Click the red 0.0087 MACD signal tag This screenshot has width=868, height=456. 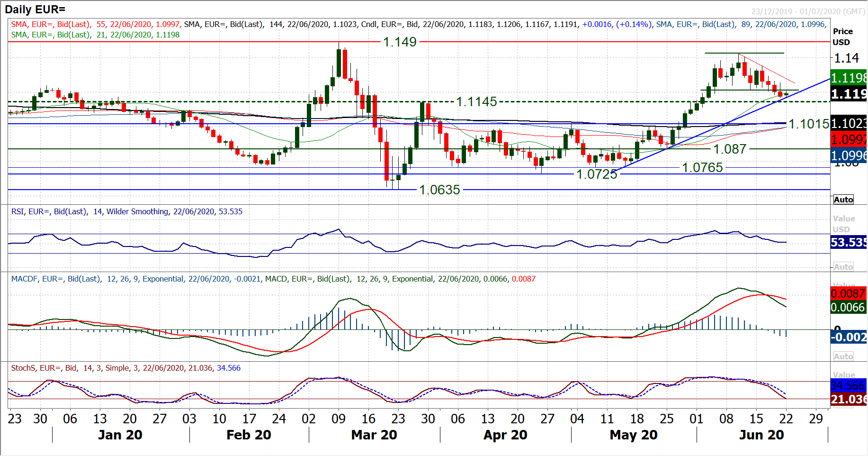(849, 293)
